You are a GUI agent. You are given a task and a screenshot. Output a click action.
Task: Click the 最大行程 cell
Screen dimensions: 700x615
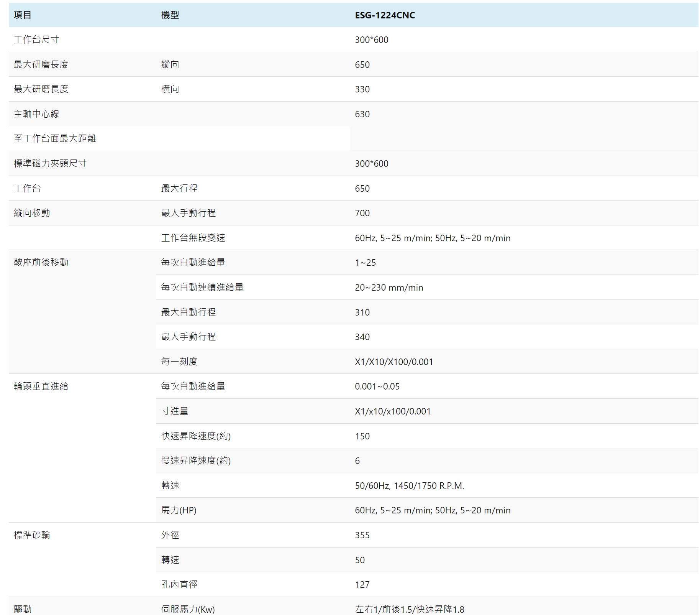point(179,188)
